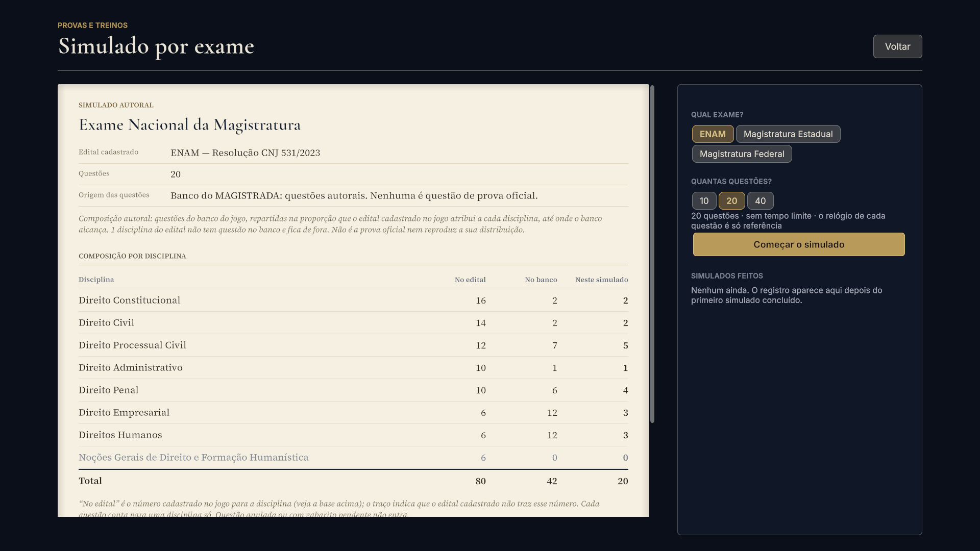The width and height of the screenshot is (980, 551).
Task: Choose Magistratura Estadual exam
Action: 788,134
